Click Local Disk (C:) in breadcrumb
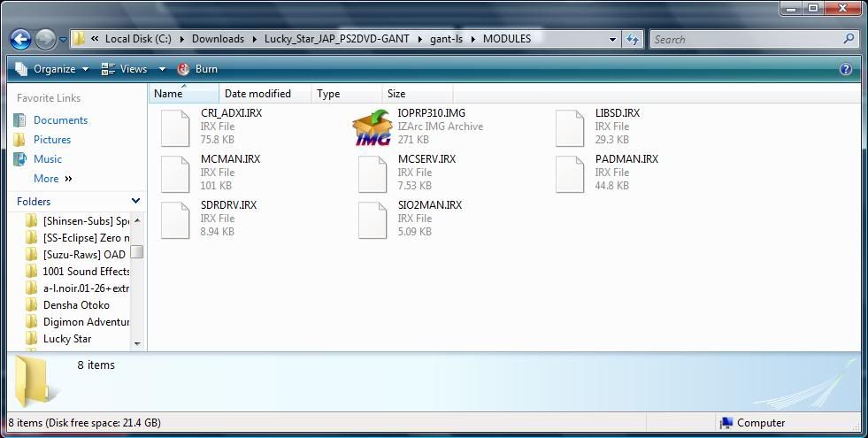This screenshot has width=868, height=438. [138, 39]
